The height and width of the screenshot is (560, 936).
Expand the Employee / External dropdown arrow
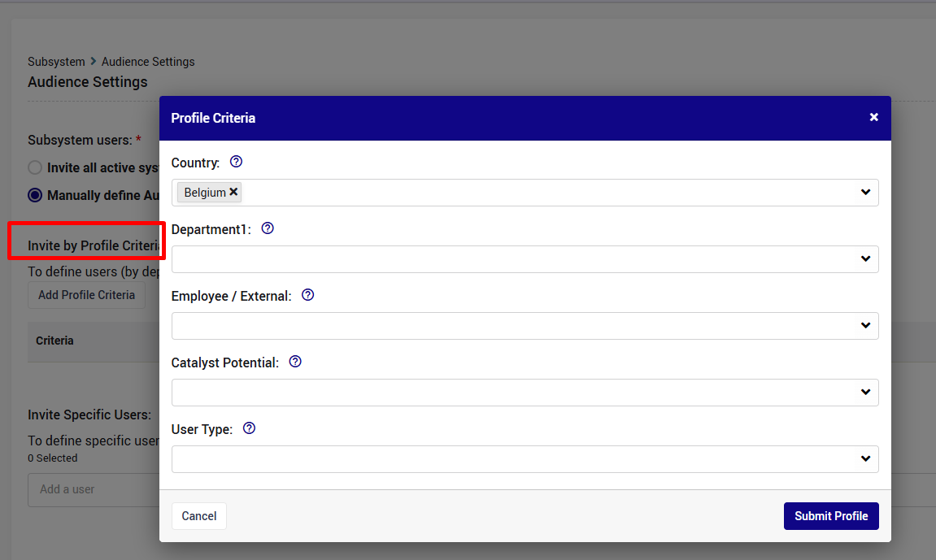[x=865, y=326]
